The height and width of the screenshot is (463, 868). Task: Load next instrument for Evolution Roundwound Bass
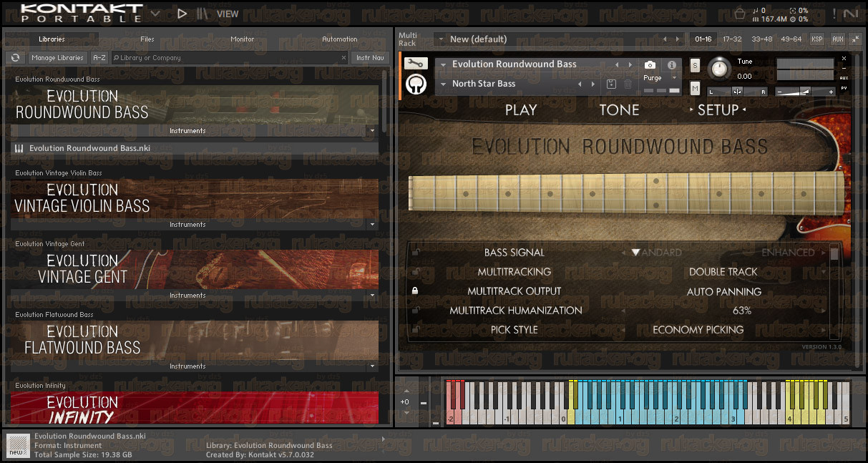(630, 64)
